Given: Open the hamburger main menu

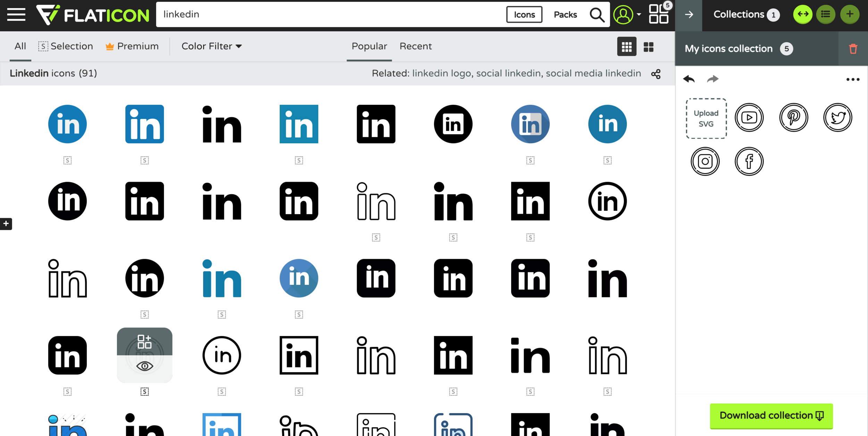Looking at the screenshot, I should 16,15.
